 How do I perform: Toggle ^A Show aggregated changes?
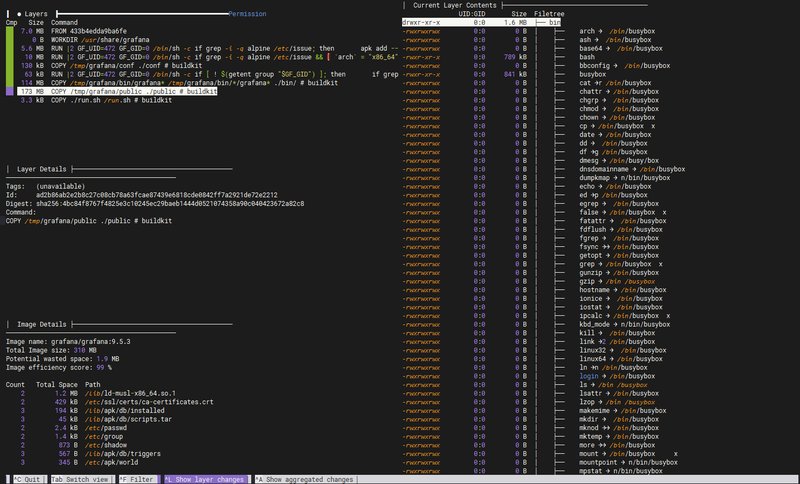(x=304, y=479)
